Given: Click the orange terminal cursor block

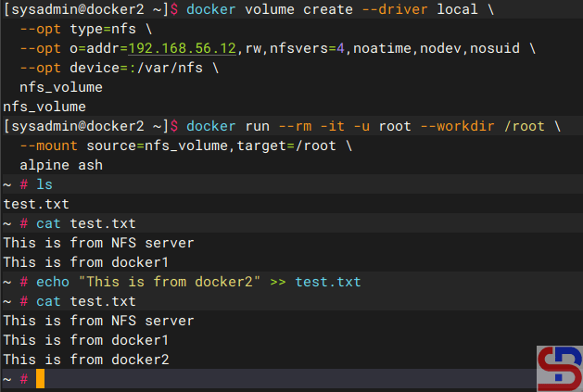Looking at the screenshot, I should (39, 379).
